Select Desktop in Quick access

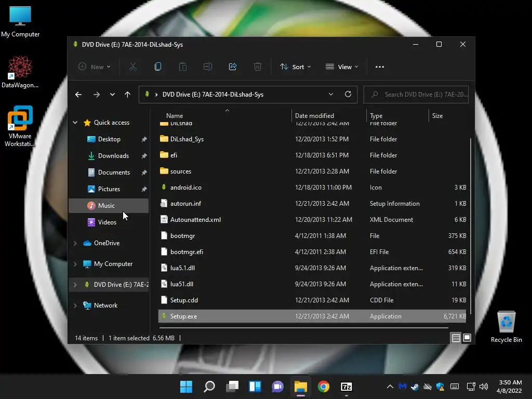tap(109, 139)
